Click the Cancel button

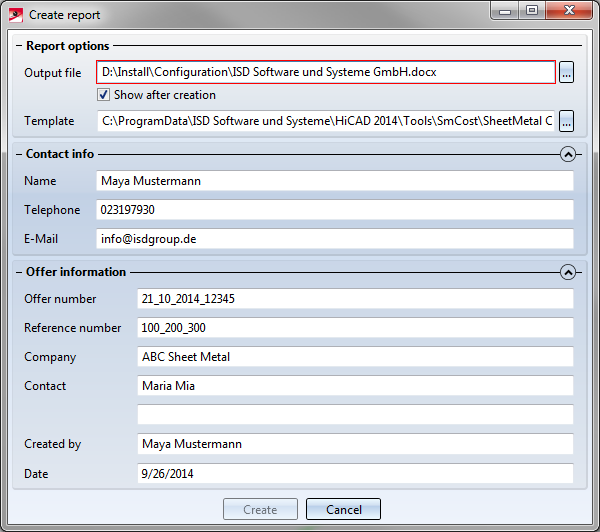343,509
